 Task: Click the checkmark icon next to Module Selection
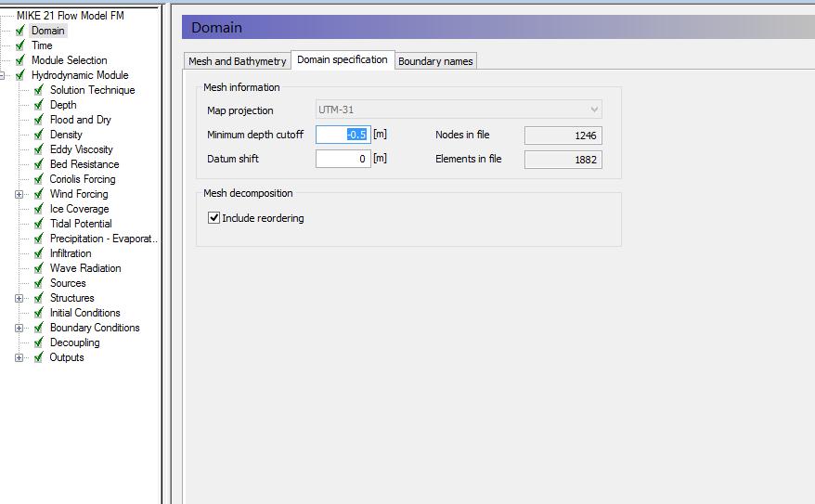pyautogui.click(x=20, y=60)
